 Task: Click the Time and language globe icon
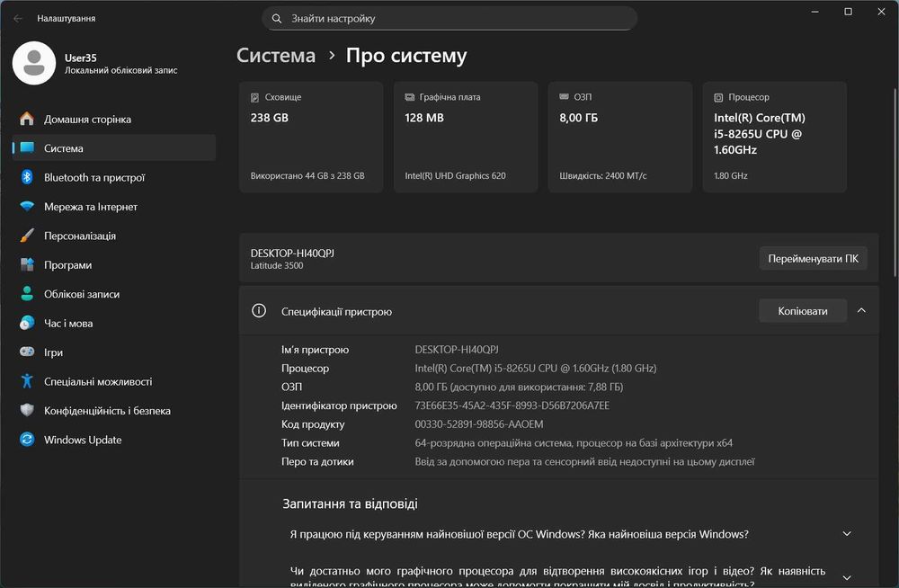point(27,323)
